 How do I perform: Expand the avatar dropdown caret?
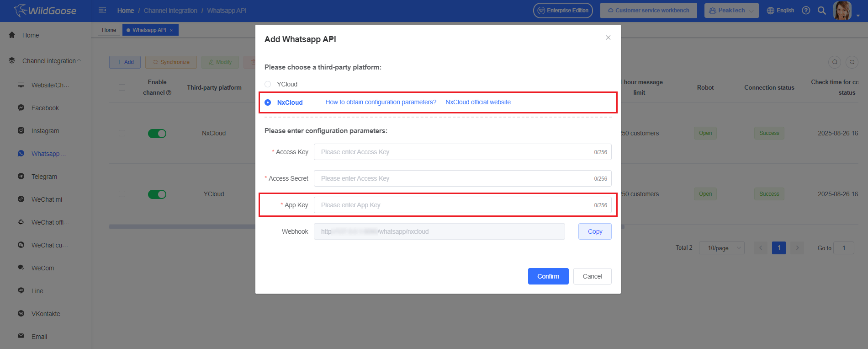(x=858, y=16)
